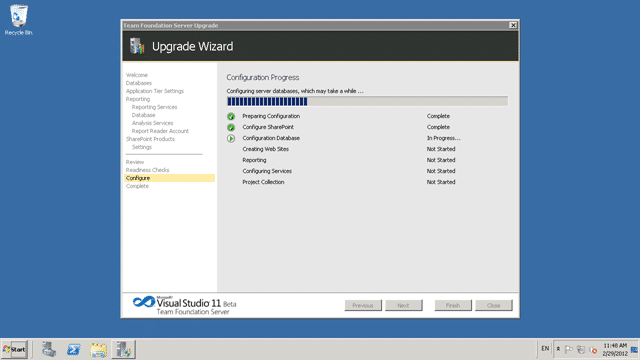Select Review in the wizard sidebar
This screenshot has width=640, height=360.
(x=135, y=162)
